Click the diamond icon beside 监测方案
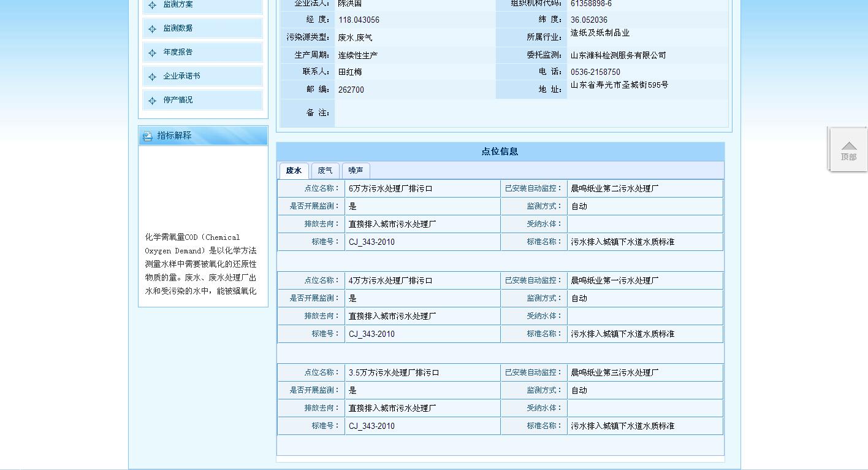 pyautogui.click(x=152, y=6)
